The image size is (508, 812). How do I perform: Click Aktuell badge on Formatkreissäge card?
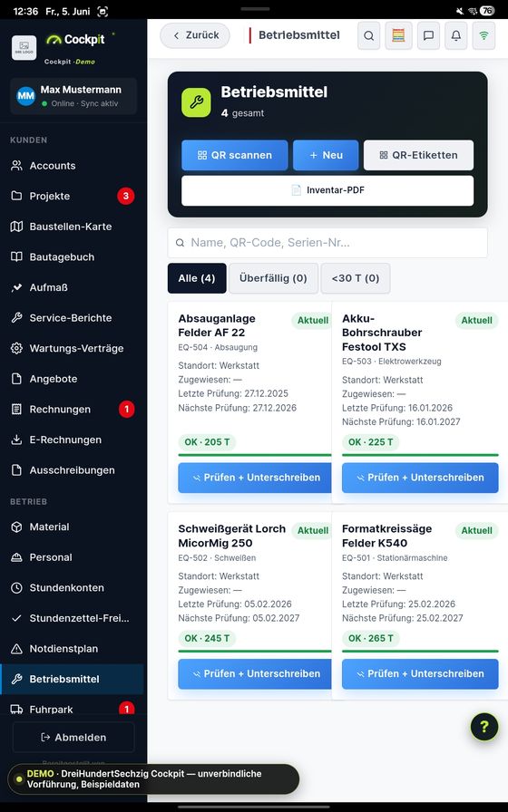click(x=476, y=531)
